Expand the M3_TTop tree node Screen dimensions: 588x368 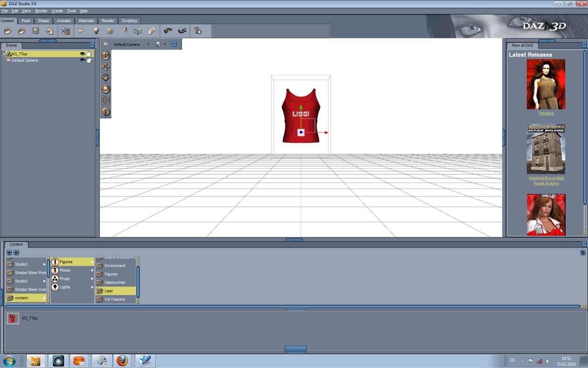tap(4, 54)
